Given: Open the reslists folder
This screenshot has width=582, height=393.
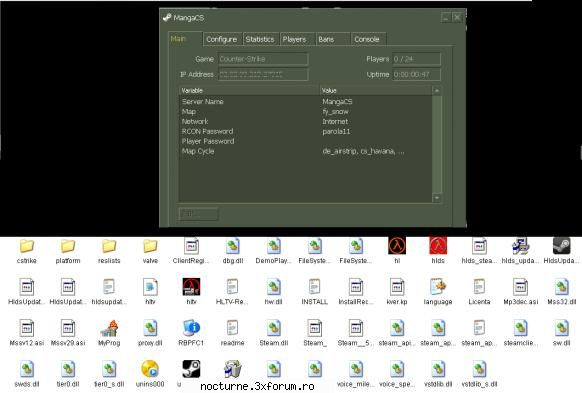Looking at the screenshot, I should (109, 246).
